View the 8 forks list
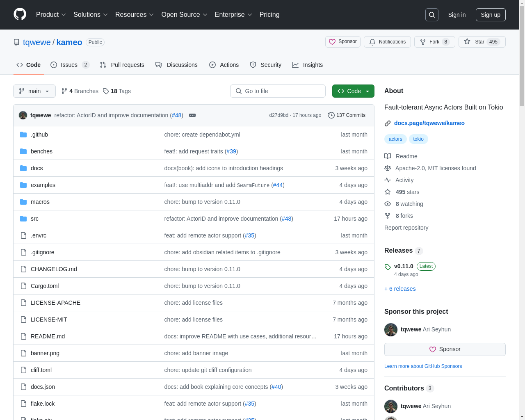 pos(399,216)
